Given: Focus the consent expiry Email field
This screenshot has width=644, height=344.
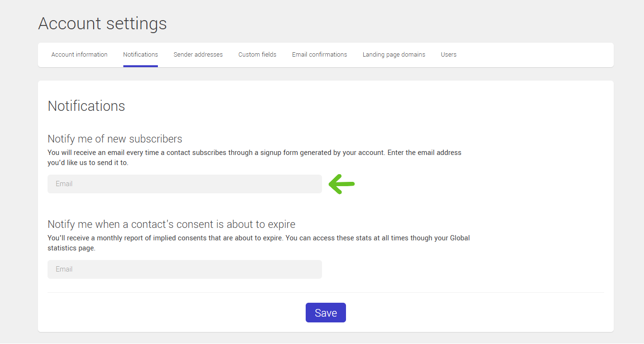Looking at the screenshot, I should point(184,269).
